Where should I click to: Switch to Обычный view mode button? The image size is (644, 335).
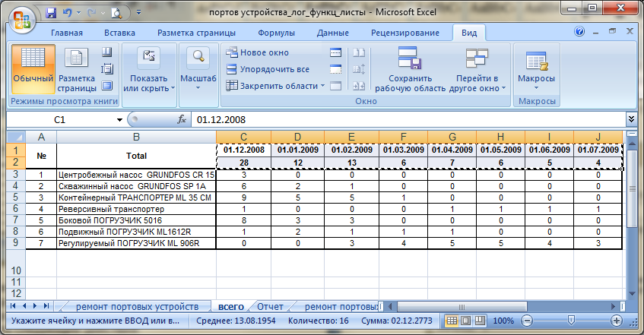coord(33,69)
